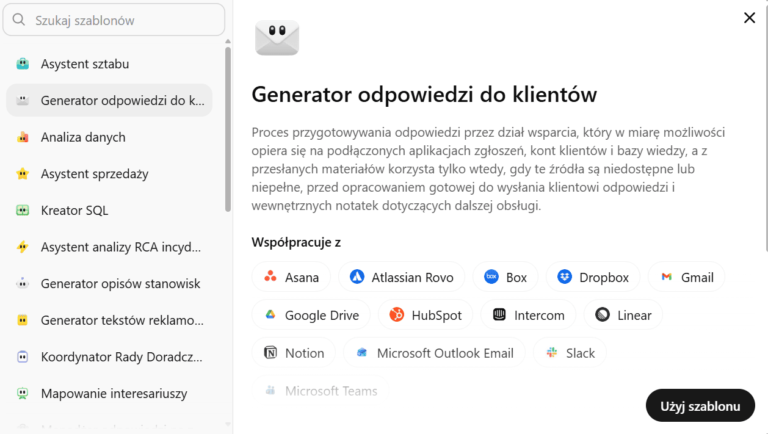The height and width of the screenshot is (434, 768).
Task: Click the Google Drive label text
Action: tap(322, 315)
